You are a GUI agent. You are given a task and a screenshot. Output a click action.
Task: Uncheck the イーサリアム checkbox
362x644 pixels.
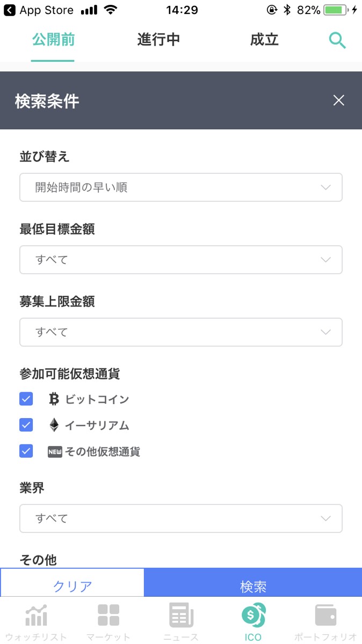pos(26,425)
